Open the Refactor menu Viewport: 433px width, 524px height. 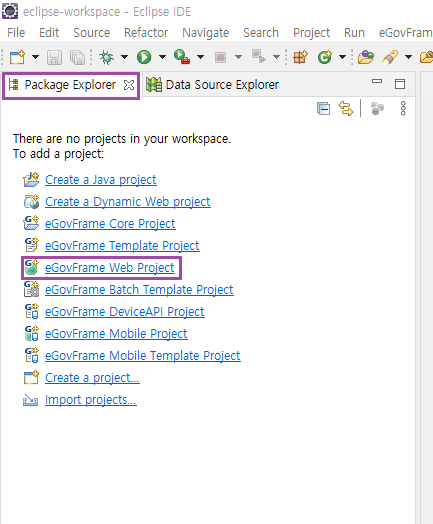(x=146, y=33)
